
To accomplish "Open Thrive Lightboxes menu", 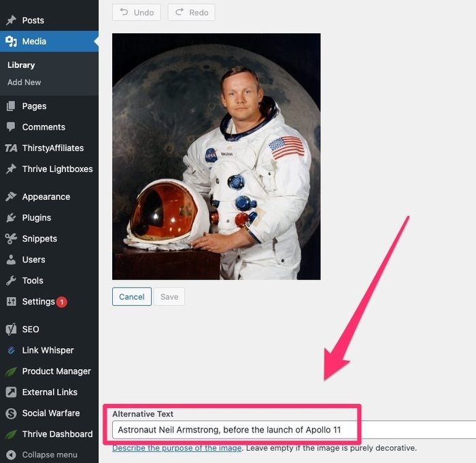I will click(49, 169).
